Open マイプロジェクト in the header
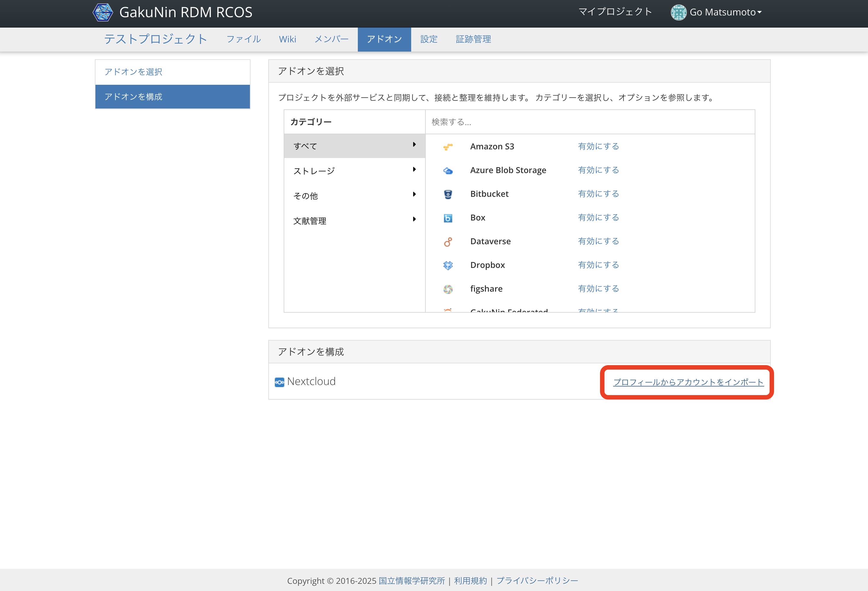This screenshot has height=591, width=868. 615,12
